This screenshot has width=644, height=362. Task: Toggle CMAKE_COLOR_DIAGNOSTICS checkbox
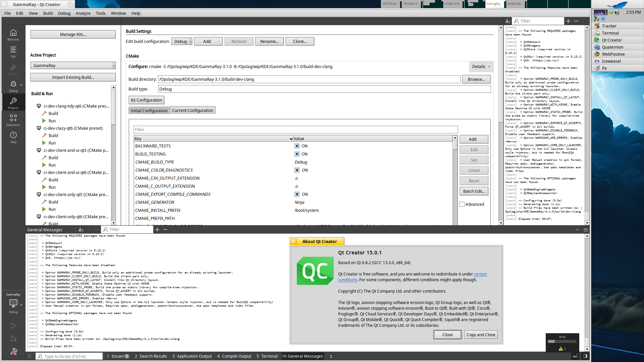point(297,170)
